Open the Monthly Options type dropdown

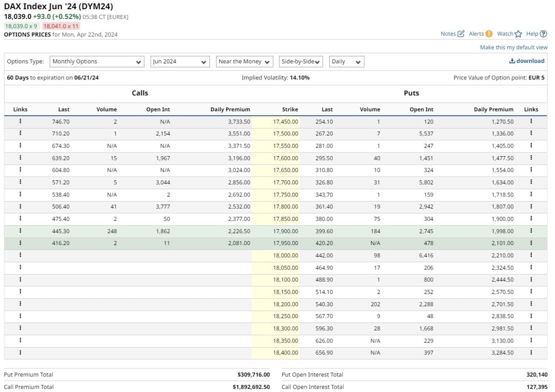tap(97, 61)
